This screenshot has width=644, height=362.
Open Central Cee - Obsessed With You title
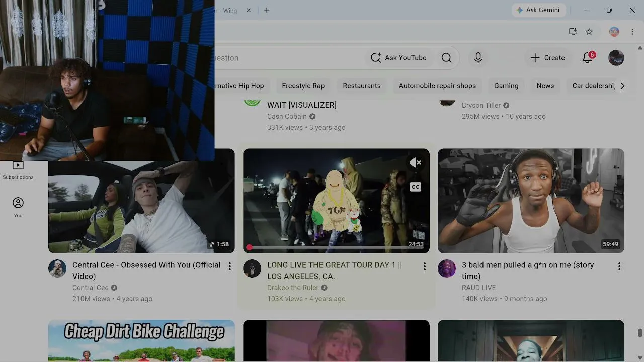click(146, 270)
